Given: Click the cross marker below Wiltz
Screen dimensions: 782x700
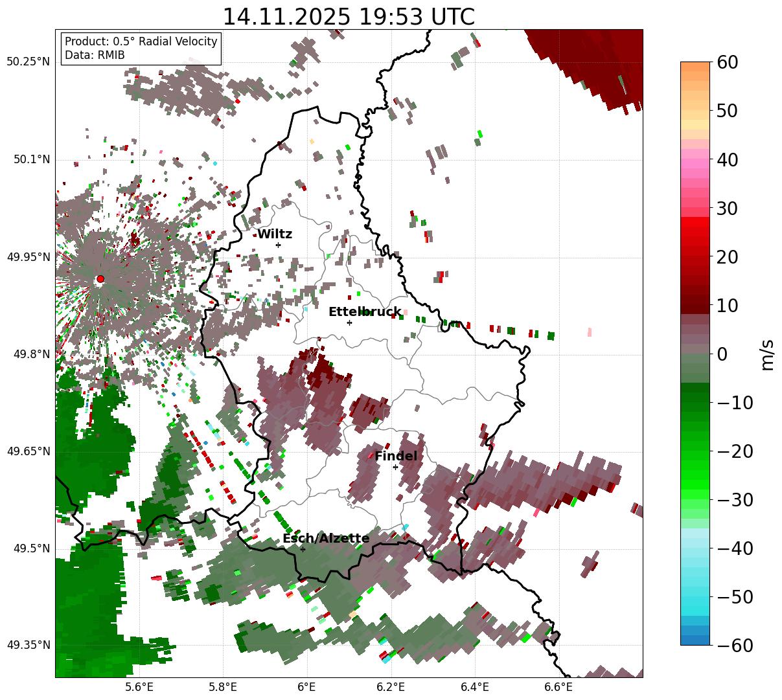Looking at the screenshot, I should (278, 245).
